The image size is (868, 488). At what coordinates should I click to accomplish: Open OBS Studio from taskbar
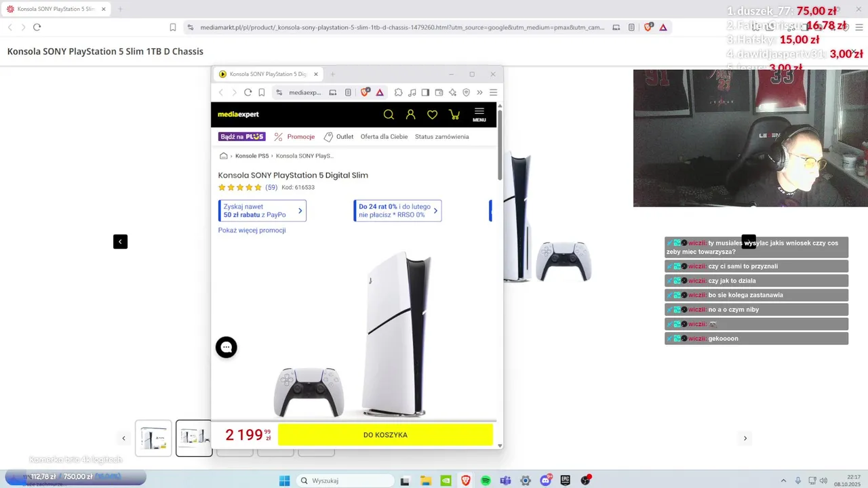(x=585, y=481)
